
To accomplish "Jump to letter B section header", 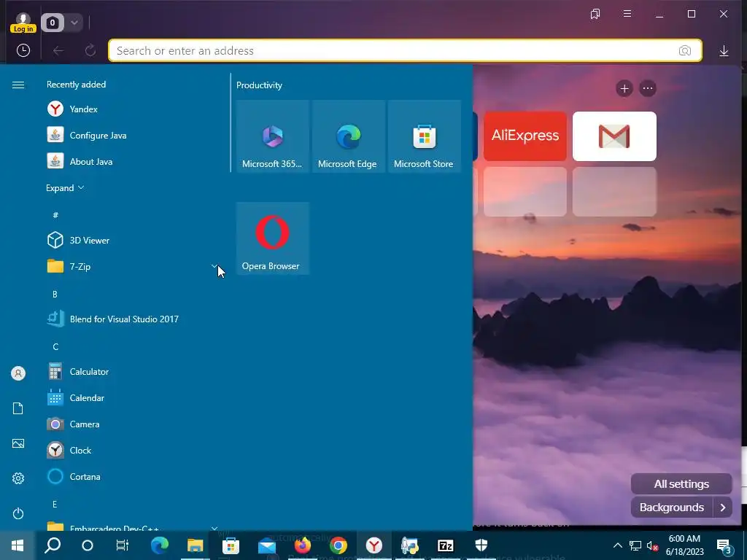I will point(55,295).
